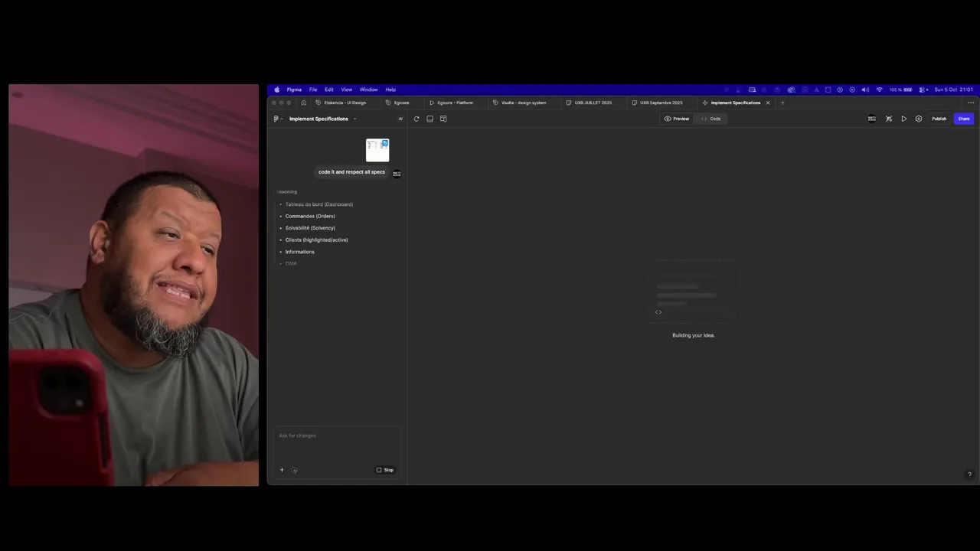Open the Window menu
Screen dimensions: 980x551
point(368,90)
